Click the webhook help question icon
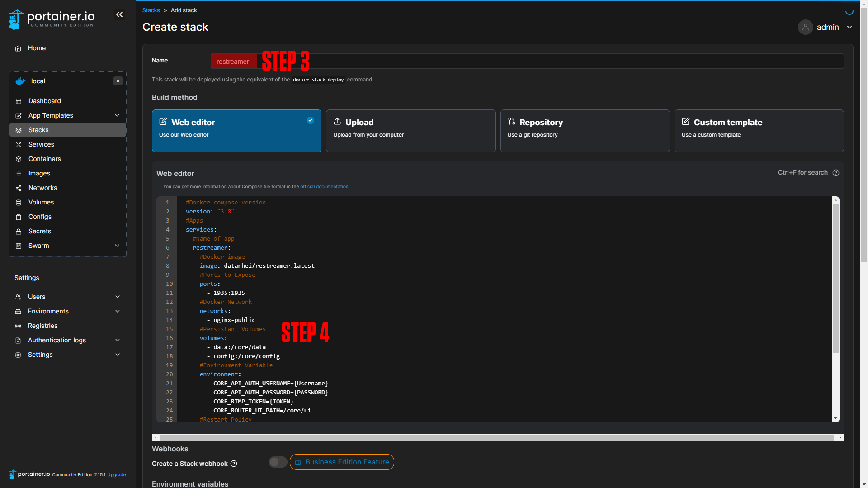Screen dimensions: 868x488 pos(234,464)
